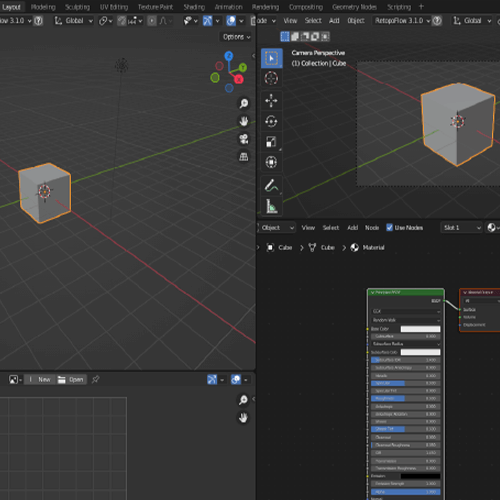The image size is (500, 500).
Task: Toggle proportional editing in left viewport
Action: pos(152,21)
